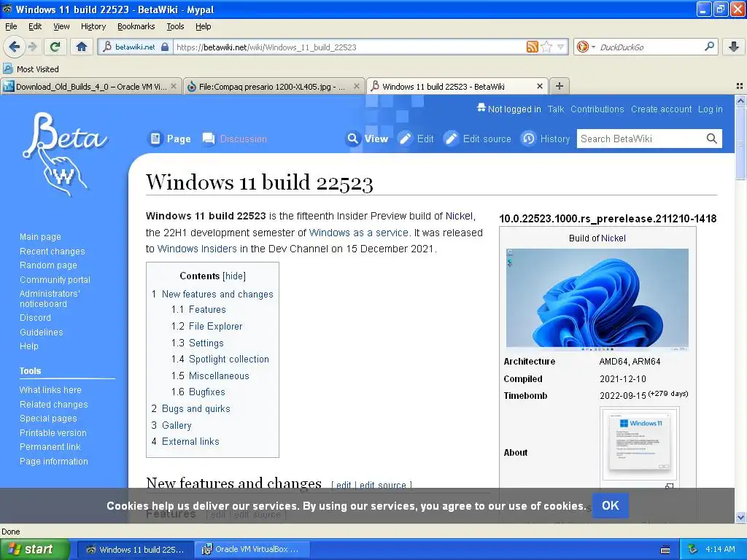Close the File:Compaq presario tab

(356, 86)
